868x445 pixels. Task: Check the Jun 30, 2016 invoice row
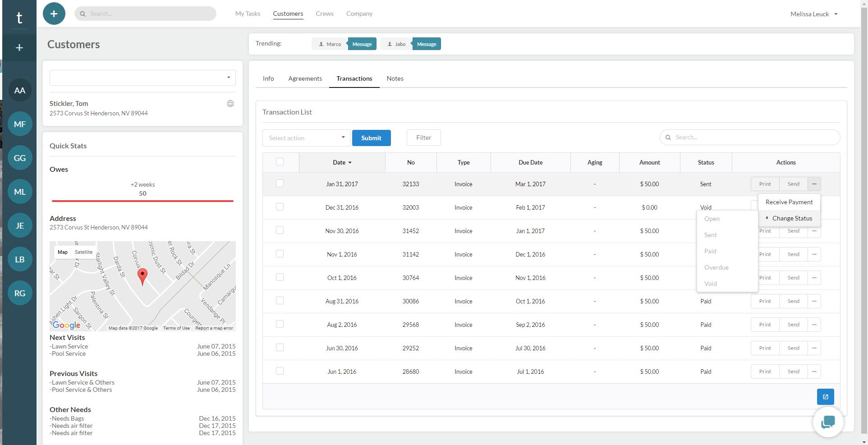280,347
